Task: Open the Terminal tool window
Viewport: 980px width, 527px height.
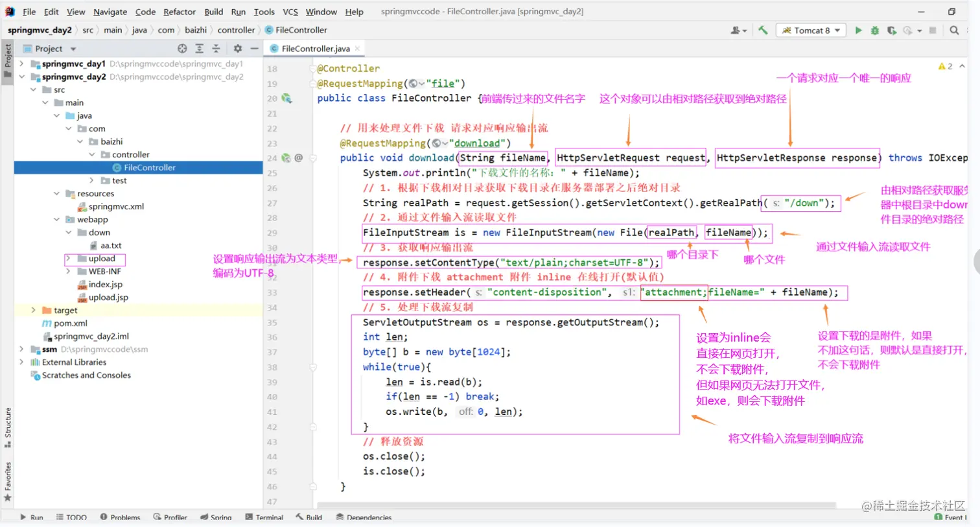Action: point(264,517)
